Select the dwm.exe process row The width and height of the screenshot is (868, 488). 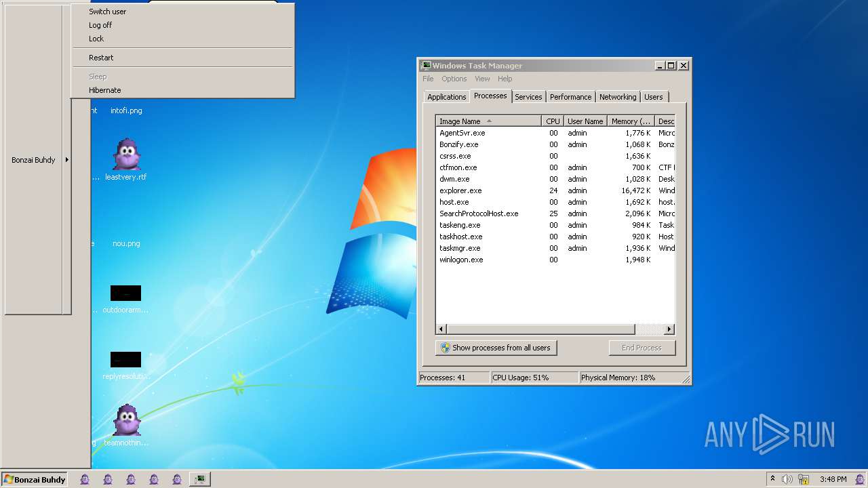coord(555,179)
